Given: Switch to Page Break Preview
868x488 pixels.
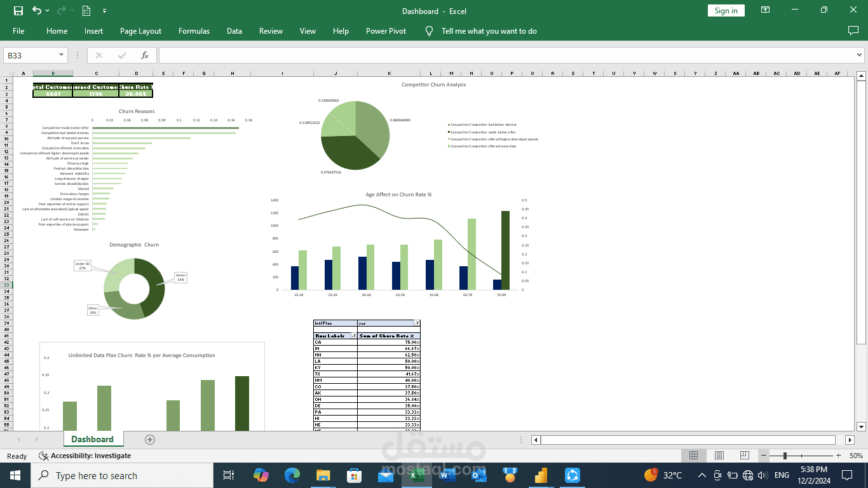Looking at the screenshot, I should (745, 456).
